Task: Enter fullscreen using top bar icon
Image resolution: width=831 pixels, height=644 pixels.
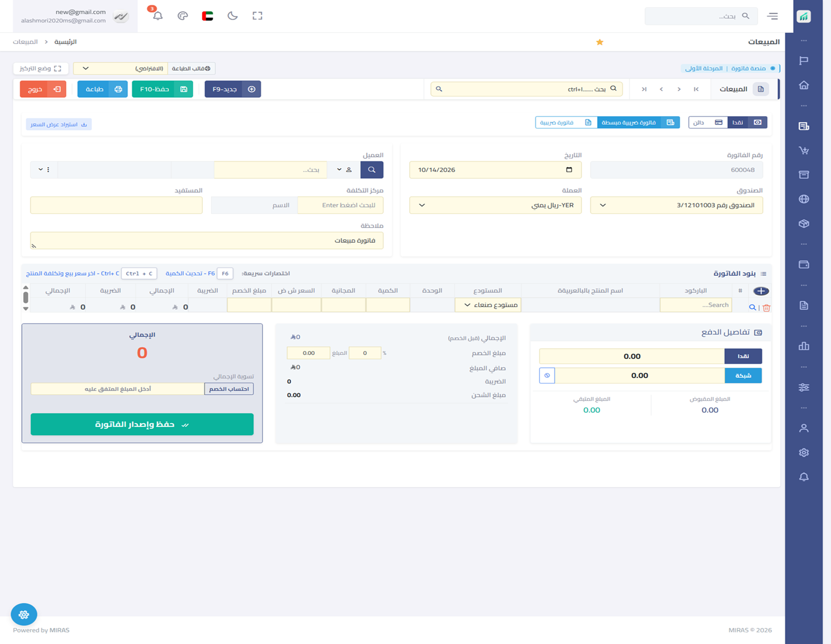Action: pyautogui.click(x=258, y=16)
